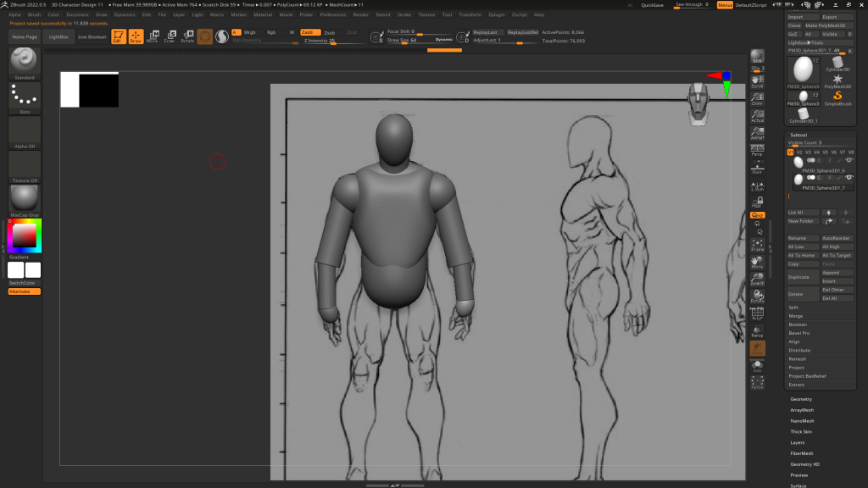Click the Make PolyMesh3D button
Viewport: 868px width, 488px height.
pyautogui.click(x=829, y=25)
